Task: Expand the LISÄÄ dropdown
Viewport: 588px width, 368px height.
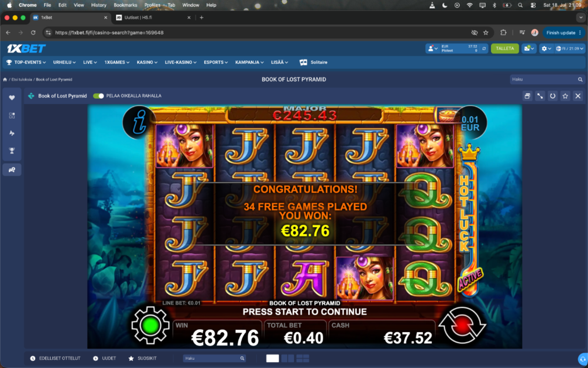Action: coord(279,62)
